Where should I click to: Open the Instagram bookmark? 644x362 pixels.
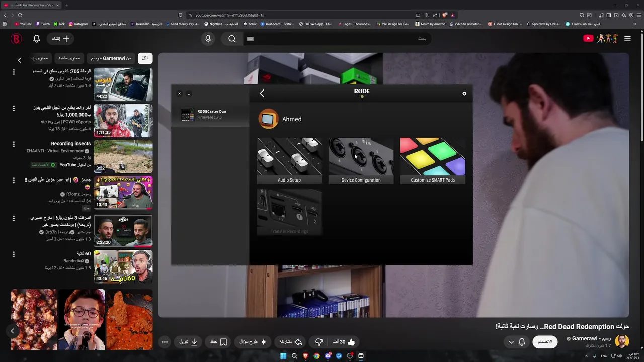pyautogui.click(x=78, y=24)
